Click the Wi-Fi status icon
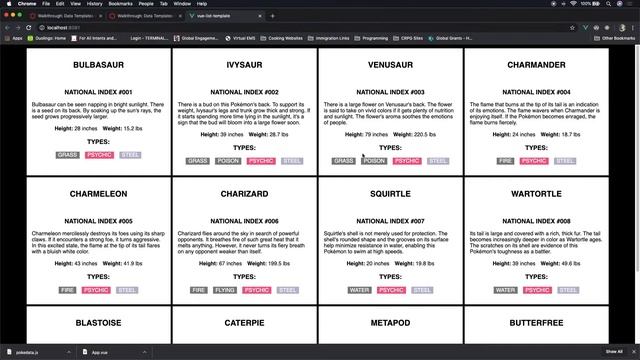 click(x=573, y=4)
